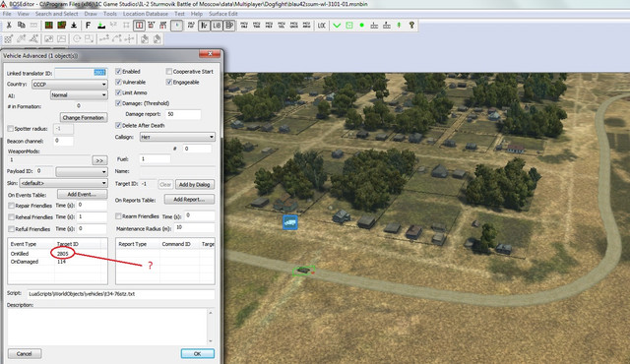Toggle the Damage (Threshold) checkbox
The height and width of the screenshot is (364, 630).
[x=118, y=103]
